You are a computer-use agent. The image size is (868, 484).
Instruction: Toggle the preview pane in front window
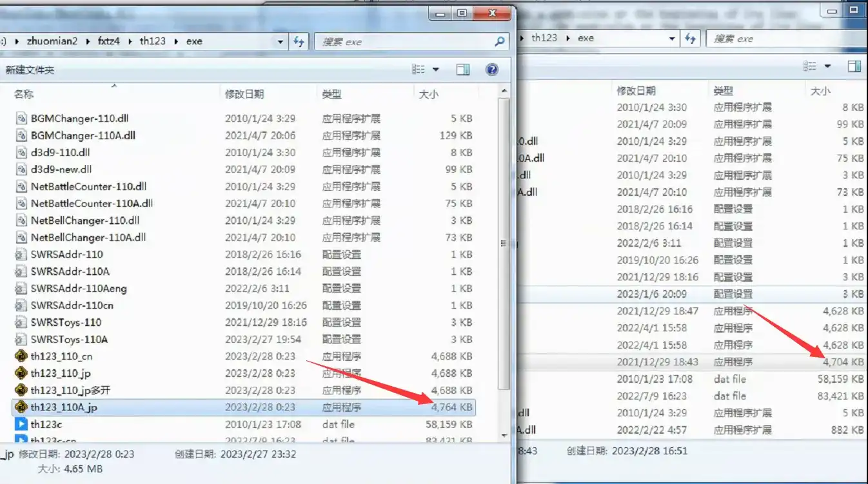click(x=463, y=69)
